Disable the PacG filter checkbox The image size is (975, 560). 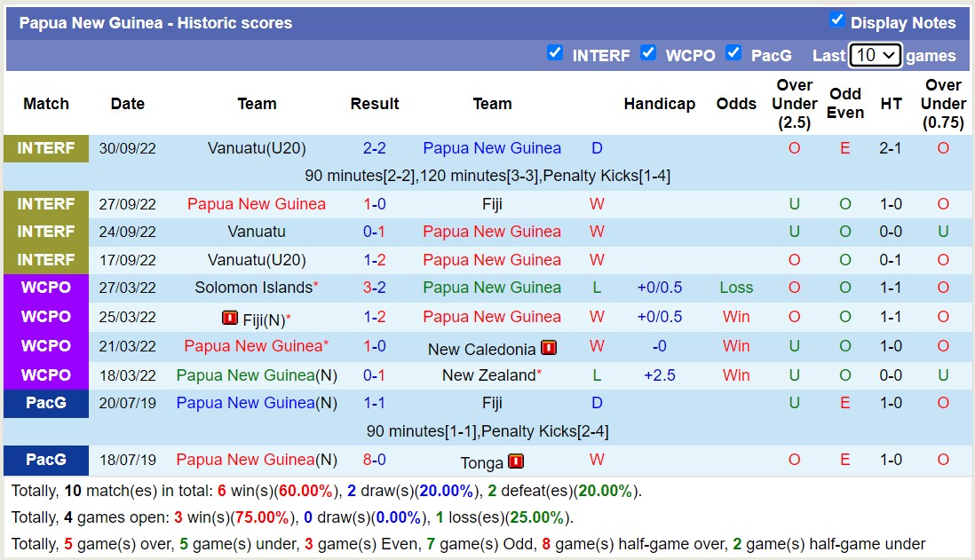click(733, 53)
